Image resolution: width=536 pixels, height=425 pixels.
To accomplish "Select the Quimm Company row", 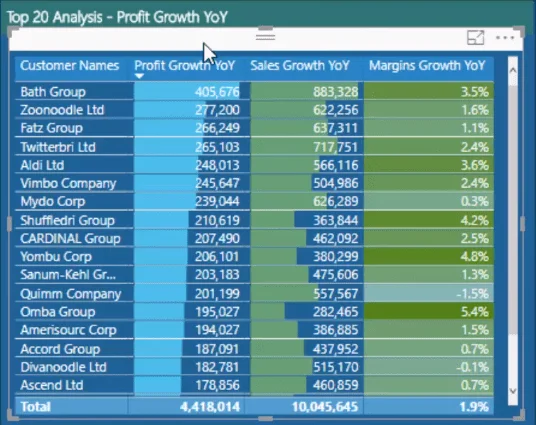I will 254,293.
